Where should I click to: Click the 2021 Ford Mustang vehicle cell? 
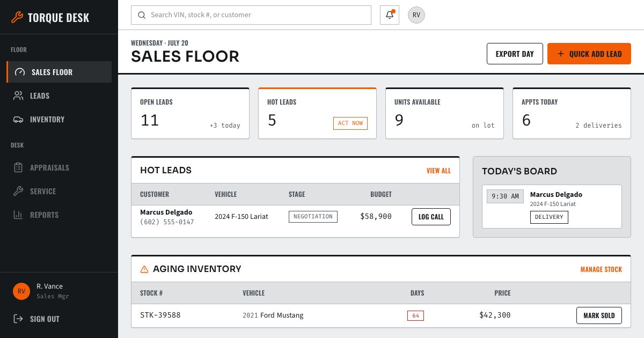[x=273, y=315]
